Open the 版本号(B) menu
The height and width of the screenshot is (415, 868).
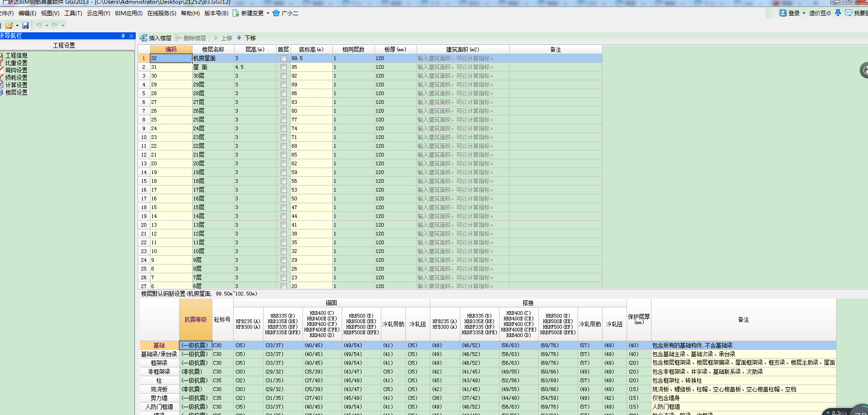[x=217, y=13]
